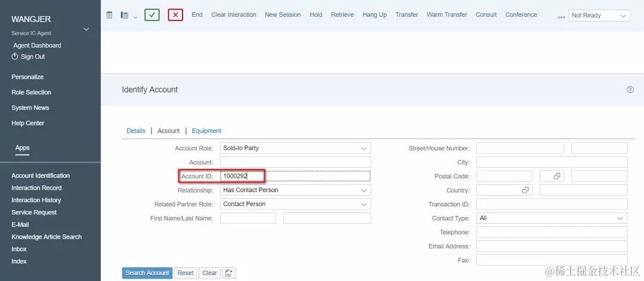Accept the call with the green checkmark
Viewport: 644px width, 281px height.
pyautogui.click(x=152, y=15)
